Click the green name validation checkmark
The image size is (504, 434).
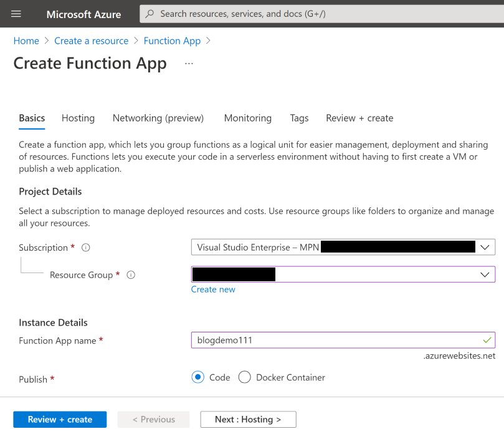click(x=487, y=340)
